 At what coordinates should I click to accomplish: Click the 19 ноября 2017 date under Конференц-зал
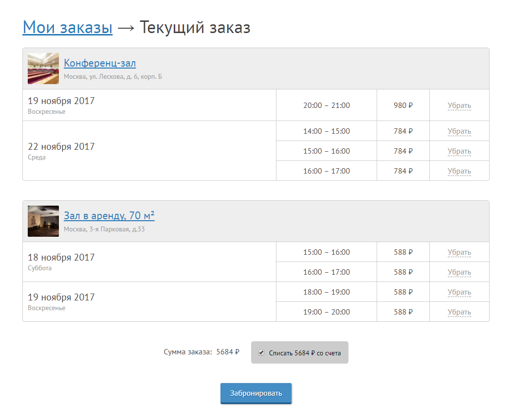click(61, 101)
